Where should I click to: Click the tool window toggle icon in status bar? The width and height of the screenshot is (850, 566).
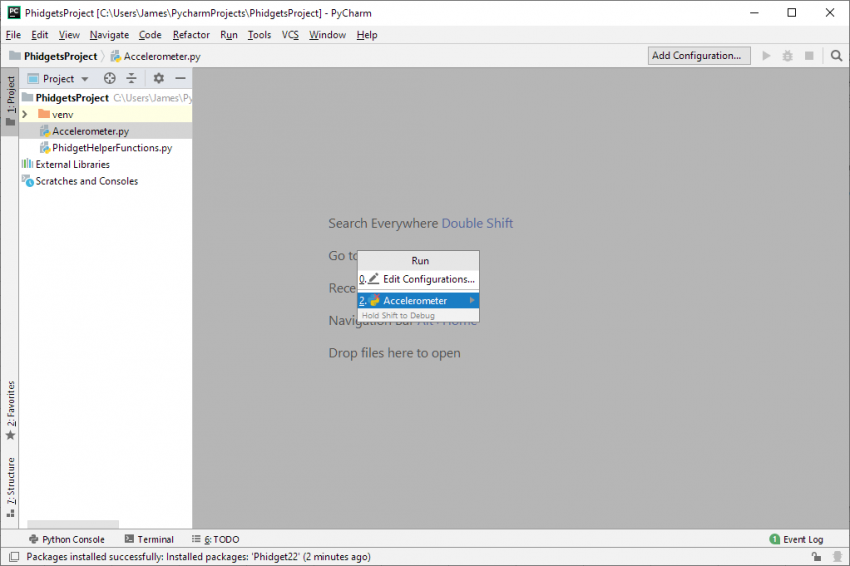15,557
